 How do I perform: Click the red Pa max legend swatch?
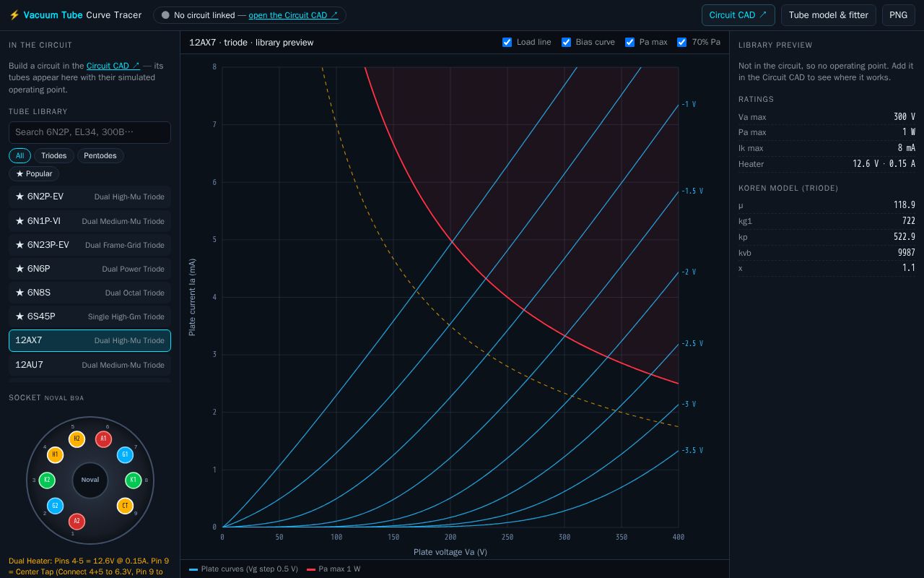click(x=311, y=569)
